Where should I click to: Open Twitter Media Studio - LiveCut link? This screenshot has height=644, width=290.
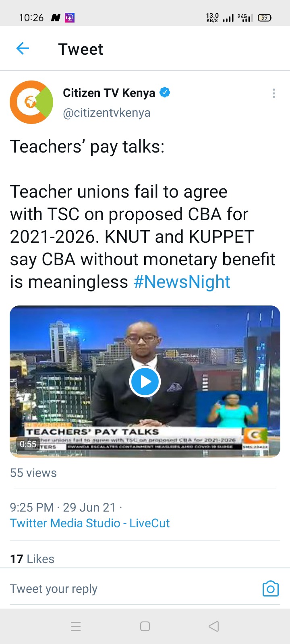[90, 523]
